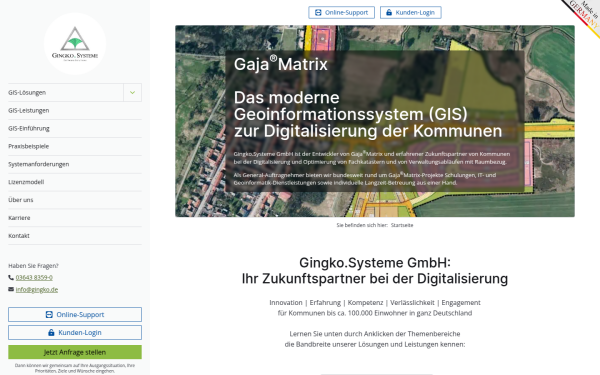
Task: Click the support icon in top Online-Support button
Action: point(318,13)
